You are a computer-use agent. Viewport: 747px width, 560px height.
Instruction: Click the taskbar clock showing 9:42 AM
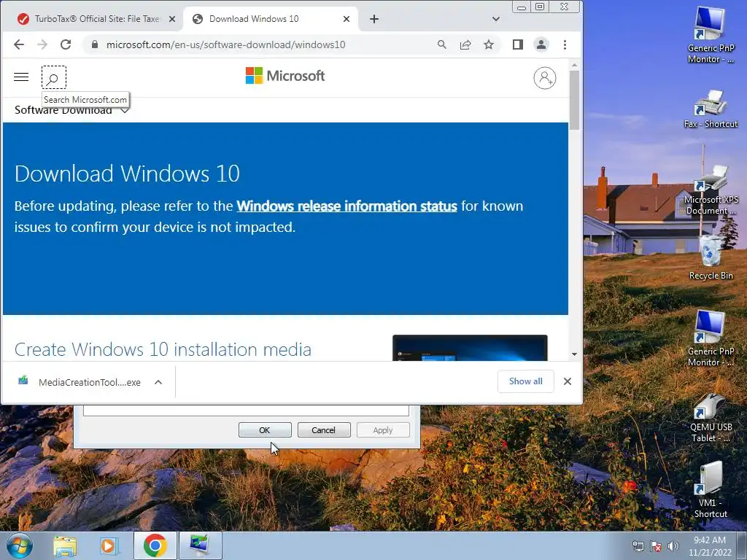(709, 546)
